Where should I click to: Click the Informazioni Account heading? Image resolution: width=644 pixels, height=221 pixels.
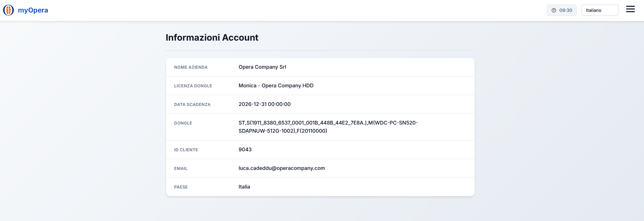(x=212, y=38)
